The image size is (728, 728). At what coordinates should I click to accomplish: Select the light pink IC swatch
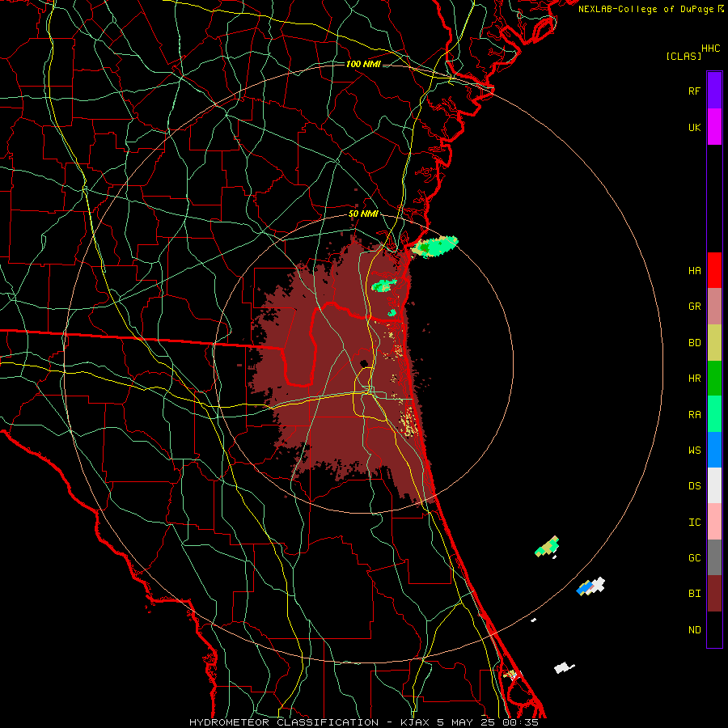click(714, 522)
